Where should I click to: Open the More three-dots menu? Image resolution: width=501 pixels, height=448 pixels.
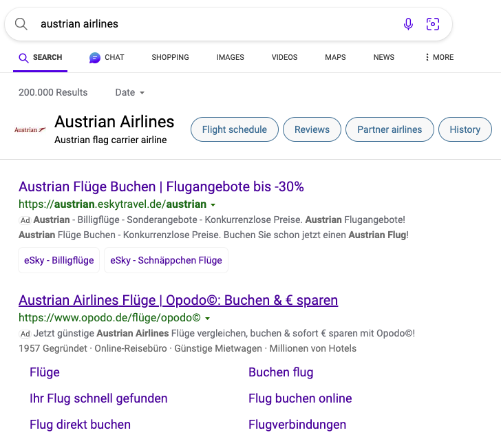[439, 57]
